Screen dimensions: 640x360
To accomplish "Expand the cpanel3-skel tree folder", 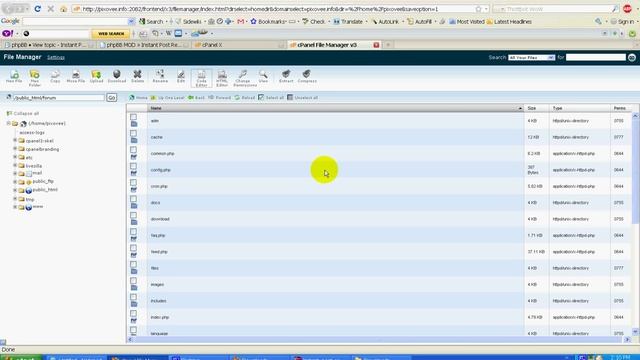I will point(15,140).
